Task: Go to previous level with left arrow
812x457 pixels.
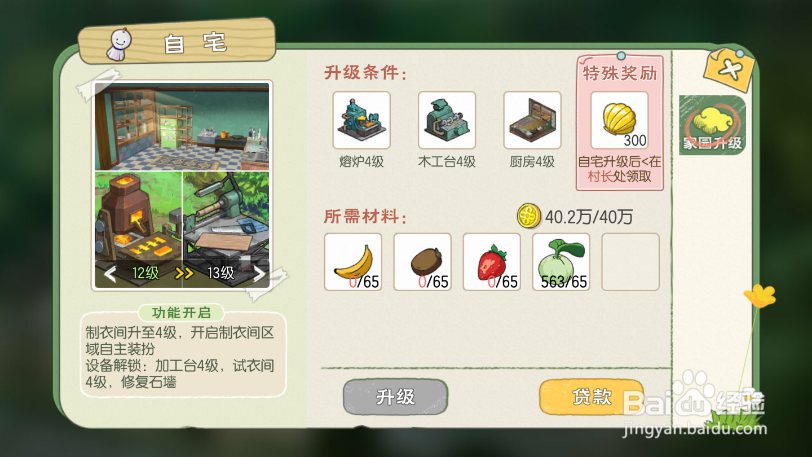Action: pyautogui.click(x=110, y=273)
